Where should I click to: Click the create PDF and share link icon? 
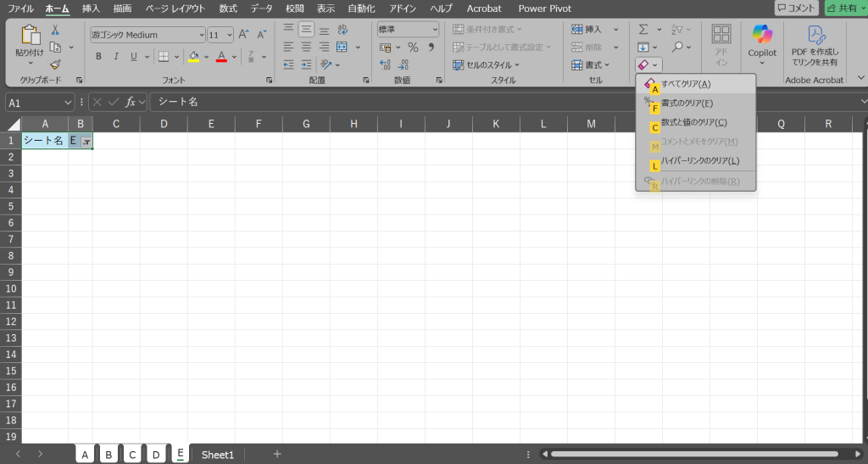[x=815, y=45]
